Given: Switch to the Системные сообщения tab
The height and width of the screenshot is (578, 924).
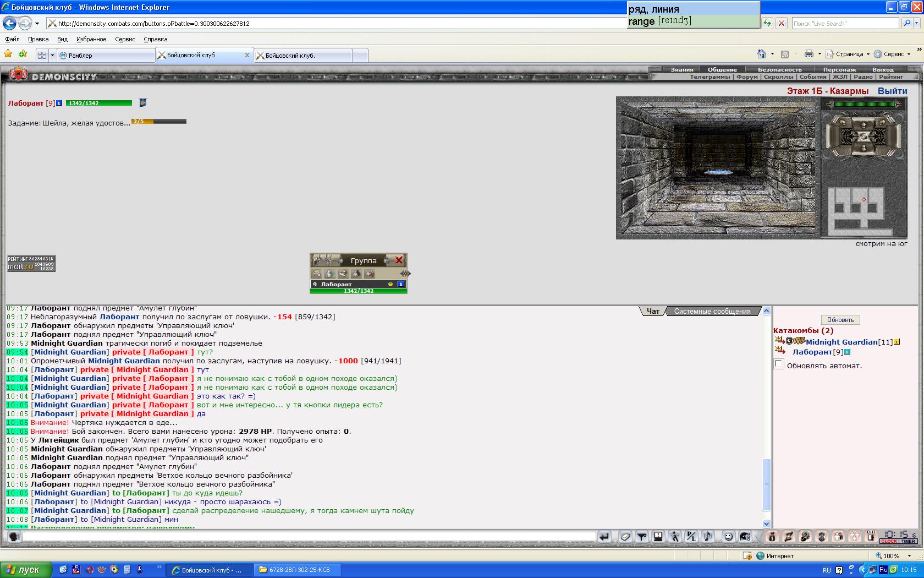Looking at the screenshot, I should [x=712, y=311].
